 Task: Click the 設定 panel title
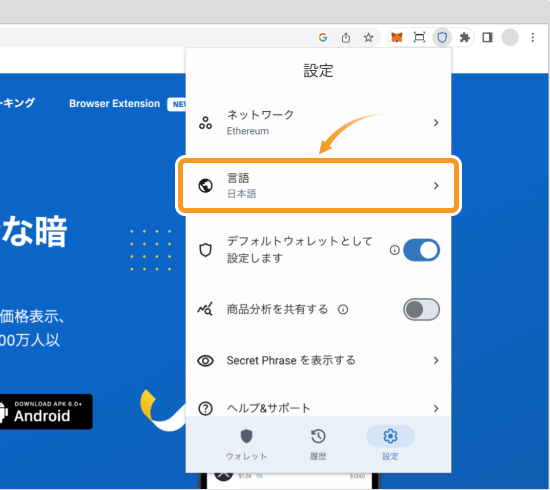tap(318, 71)
